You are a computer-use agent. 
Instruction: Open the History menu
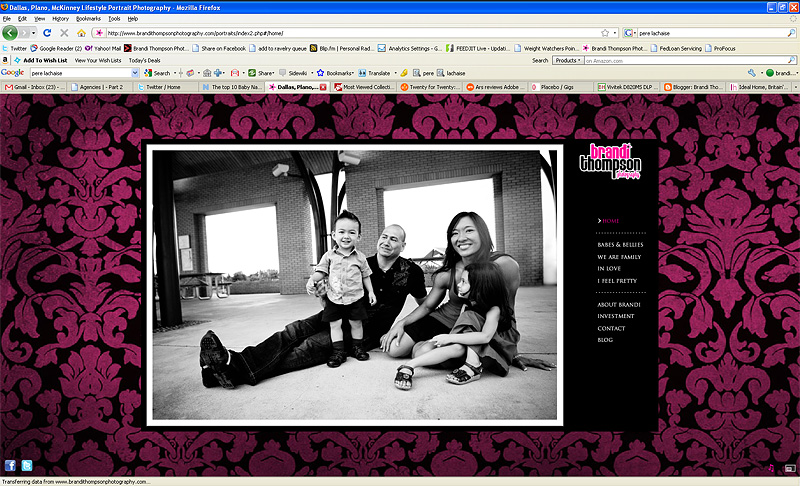tap(60, 19)
